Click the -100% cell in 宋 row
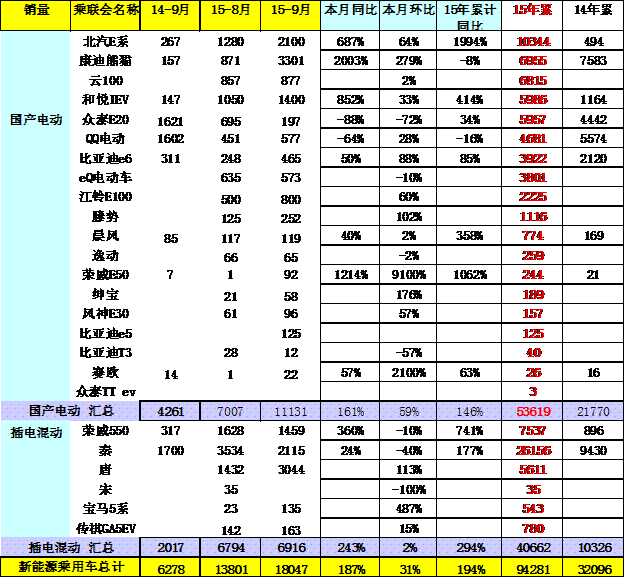This screenshot has height=578, width=625. [x=409, y=489]
